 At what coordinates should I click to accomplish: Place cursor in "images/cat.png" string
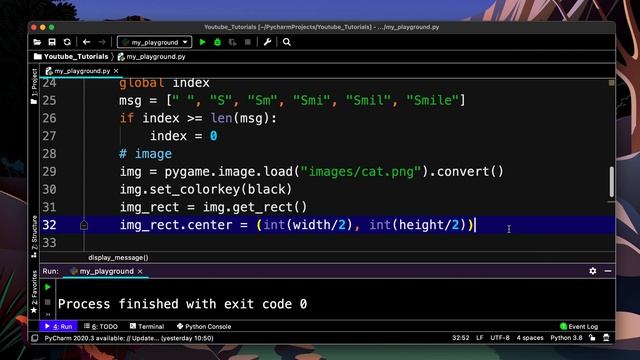(360, 171)
